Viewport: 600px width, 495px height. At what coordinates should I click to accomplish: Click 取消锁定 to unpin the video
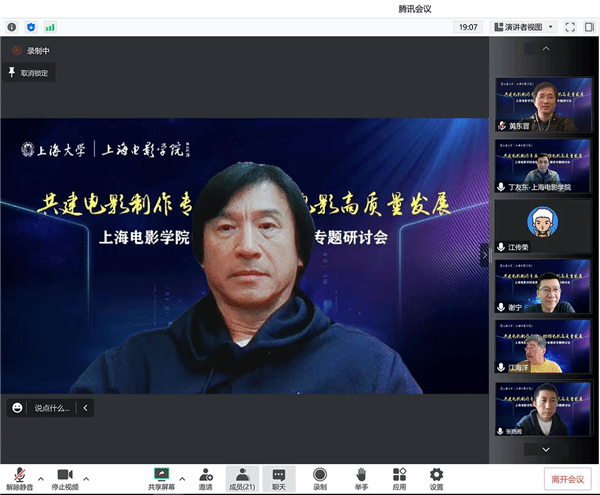(30, 73)
